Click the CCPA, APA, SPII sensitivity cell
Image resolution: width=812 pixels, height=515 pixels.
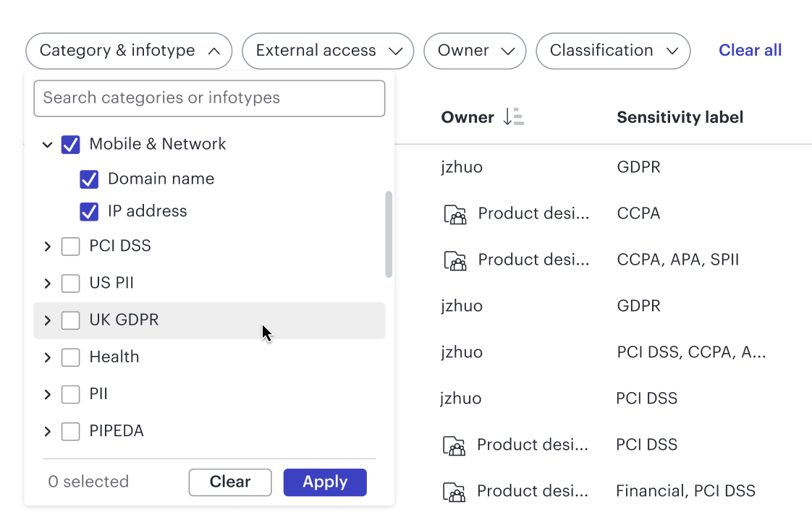(x=678, y=260)
